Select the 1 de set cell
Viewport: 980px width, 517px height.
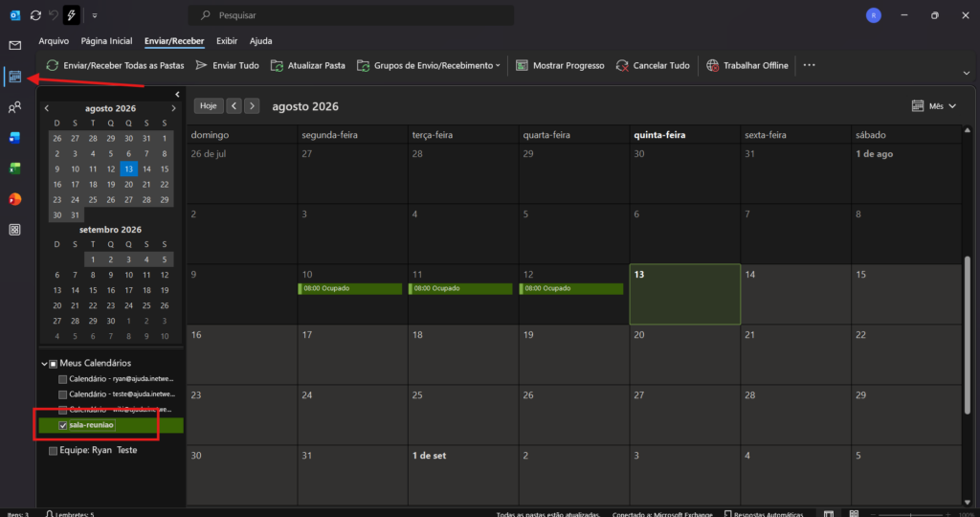pyautogui.click(x=463, y=475)
